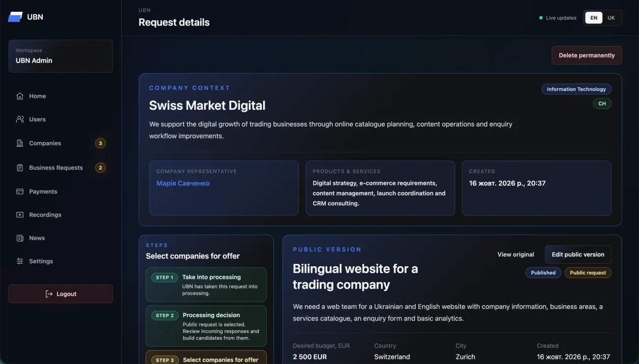Open Business Requests in sidebar
639x364 pixels.
point(60,168)
